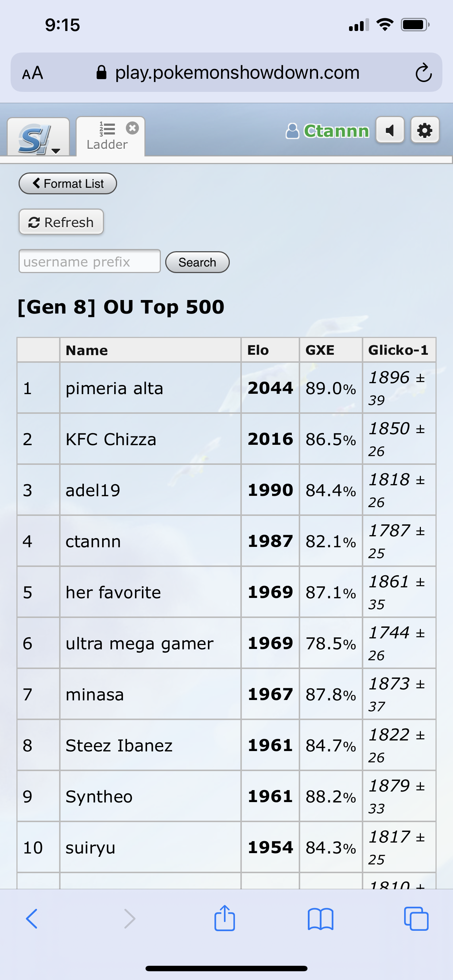Open the AA reader text options
The width and height of the screenshot is (453, 980).
click(33, 73)
